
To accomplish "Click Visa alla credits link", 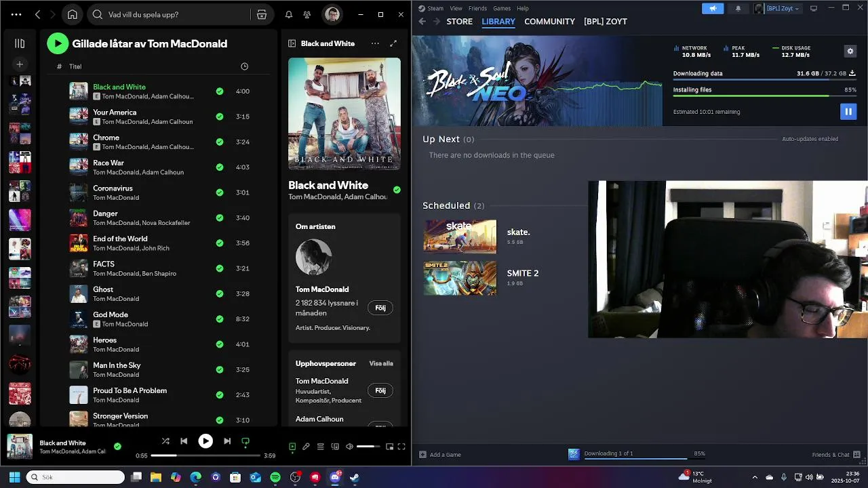I will pos(381,363).
